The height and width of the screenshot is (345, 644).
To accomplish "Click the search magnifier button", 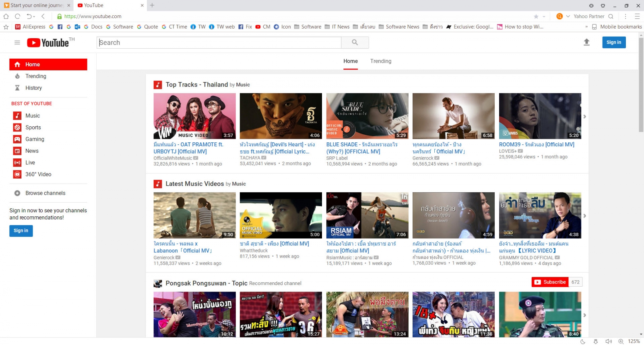I will tap(355, 43).
